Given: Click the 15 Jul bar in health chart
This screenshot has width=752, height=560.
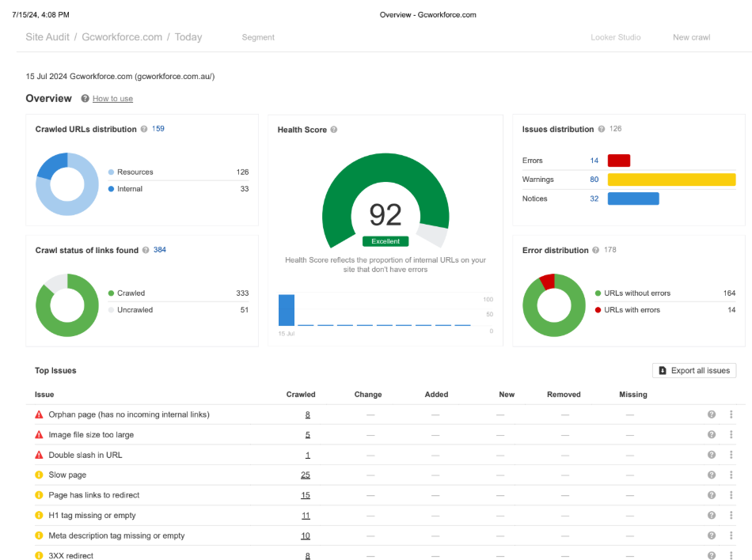Looking at the screenshot, I should 287,310.
